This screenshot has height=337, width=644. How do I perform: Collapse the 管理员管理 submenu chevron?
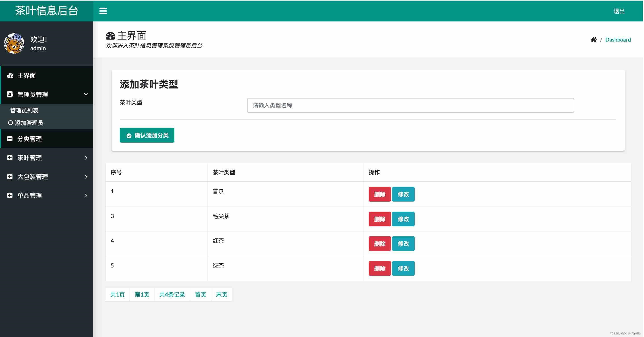[86, 94]
